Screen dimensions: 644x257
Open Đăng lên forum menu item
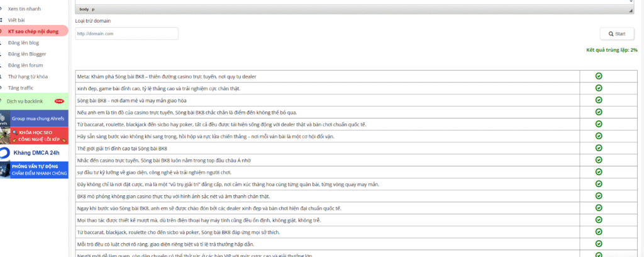[x=25, y=65]
